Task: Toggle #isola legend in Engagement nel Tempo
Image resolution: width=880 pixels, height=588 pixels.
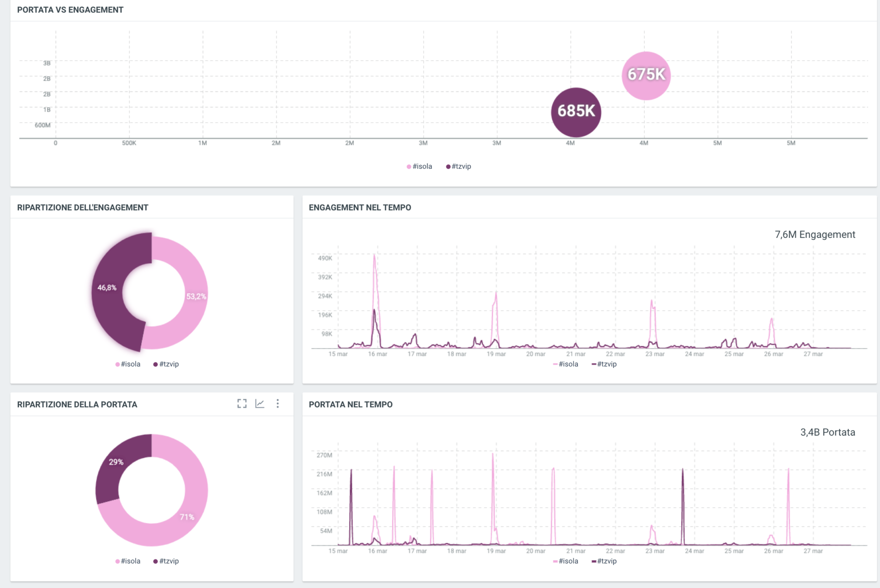Action: [566, 364]
